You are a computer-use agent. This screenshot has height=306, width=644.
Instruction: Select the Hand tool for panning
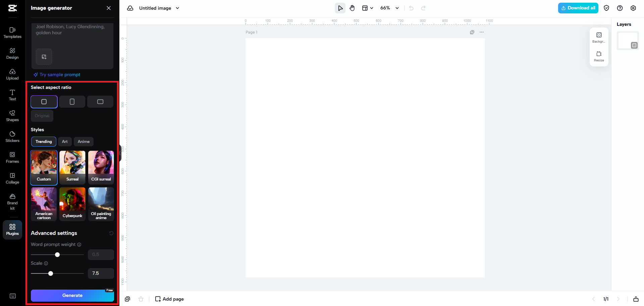click(x=352, y=8)
